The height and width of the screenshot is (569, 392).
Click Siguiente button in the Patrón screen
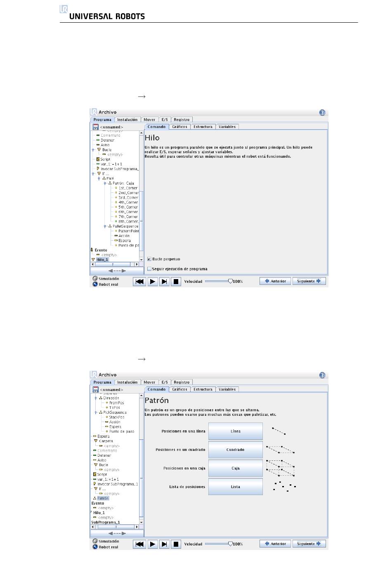click(x=309, y=544)
